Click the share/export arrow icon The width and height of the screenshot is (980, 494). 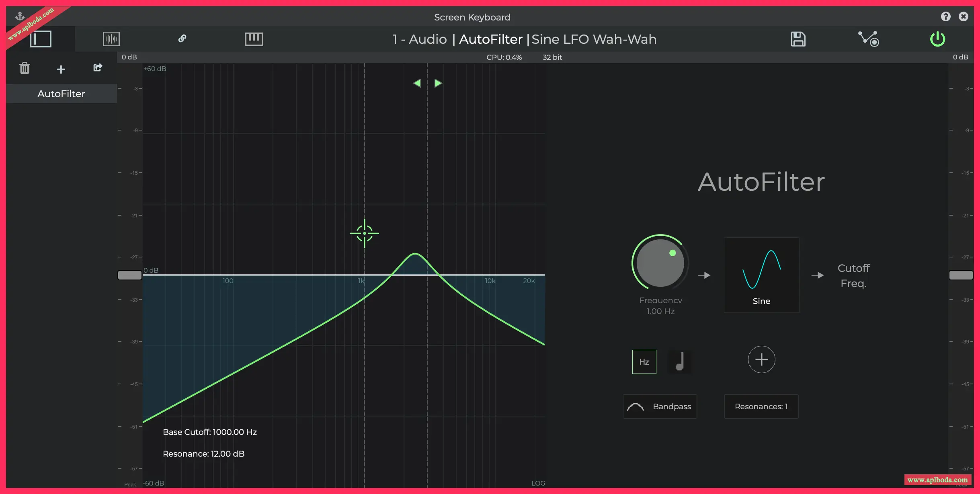[x=98, y=68]
